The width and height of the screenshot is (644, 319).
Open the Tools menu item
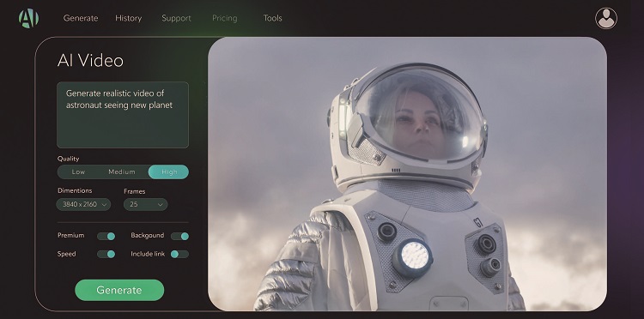tap(272, 18)
